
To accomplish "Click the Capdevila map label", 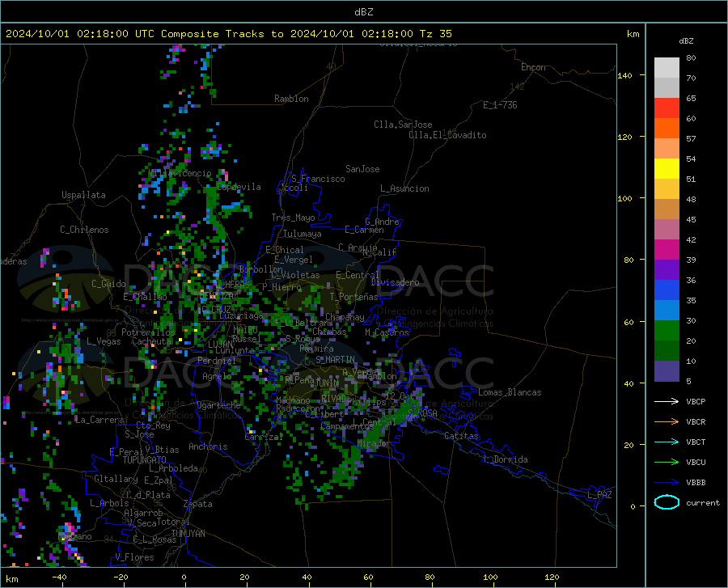I will 239,187.
